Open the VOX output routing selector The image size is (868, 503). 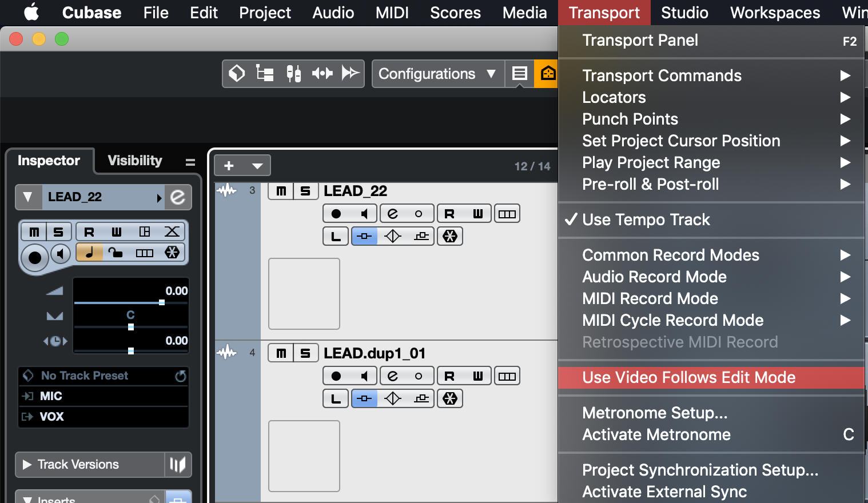pyautogui.click(x=103, y=417)
